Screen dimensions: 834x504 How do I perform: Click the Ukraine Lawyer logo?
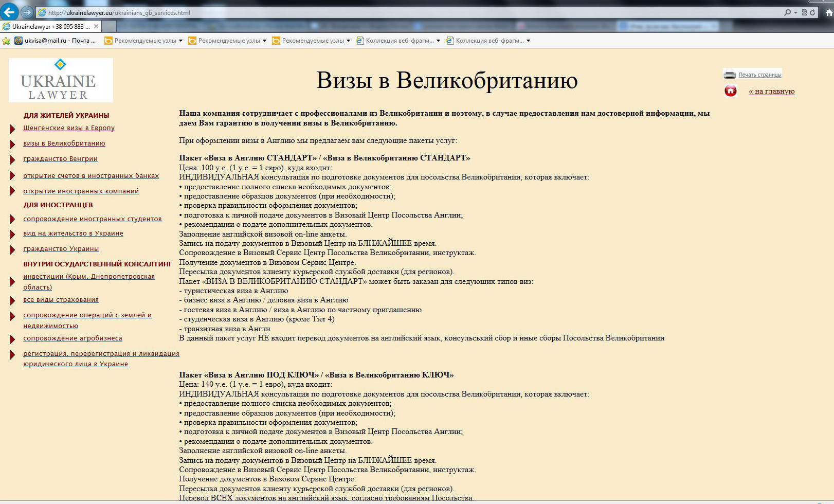point(60,80)
